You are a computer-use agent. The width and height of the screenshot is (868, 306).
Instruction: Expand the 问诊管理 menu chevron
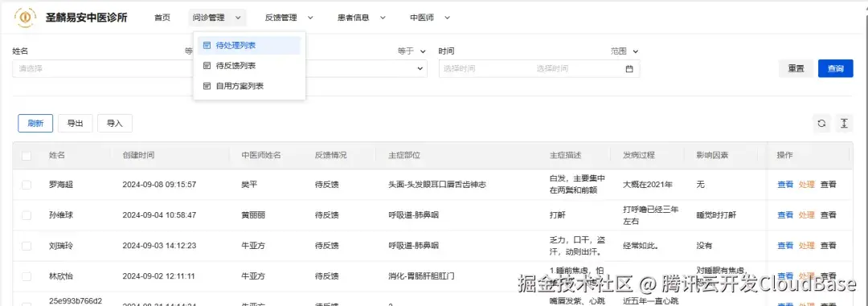coord(238,18)
